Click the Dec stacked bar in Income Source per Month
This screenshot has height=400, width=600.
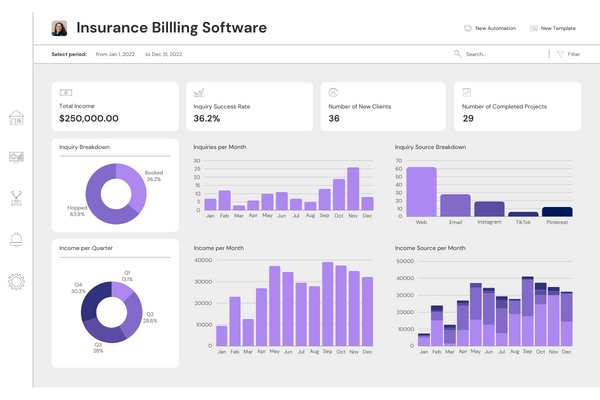coord(566,319)
